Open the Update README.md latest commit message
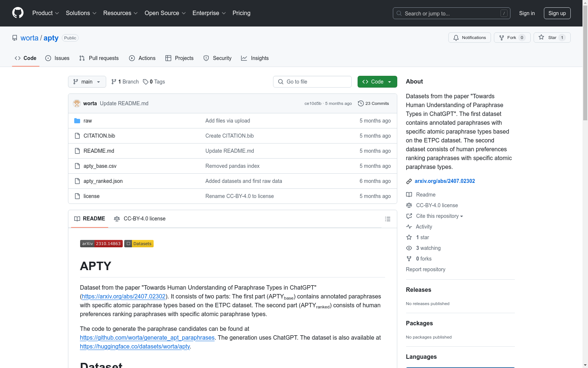Image resolution: width=588 pixels, height=368 pixels. pyautogui.click(x=124, y=103)
